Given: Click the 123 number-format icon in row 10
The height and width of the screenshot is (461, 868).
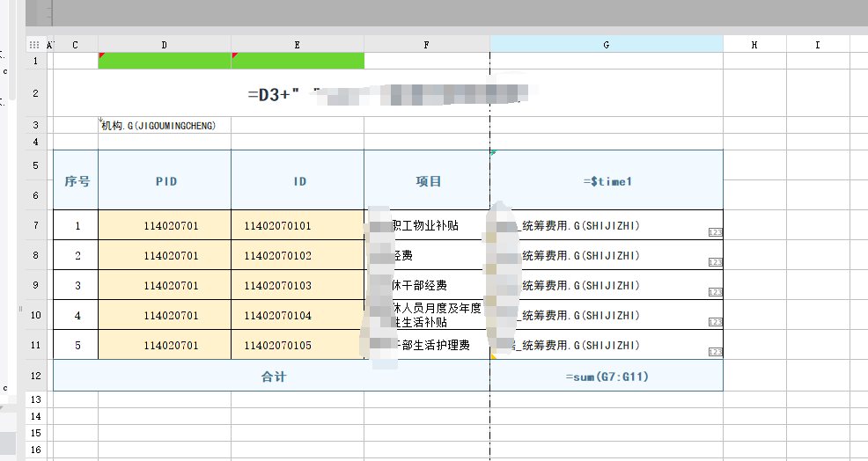Looking at the screenshot, I should pos(715,322).
